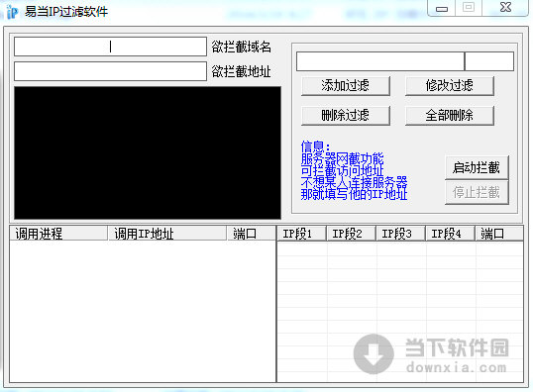The height and width of the screenshot is (392, 533).
Task: Click the 修改过滤 button
Action: (450, 85)
